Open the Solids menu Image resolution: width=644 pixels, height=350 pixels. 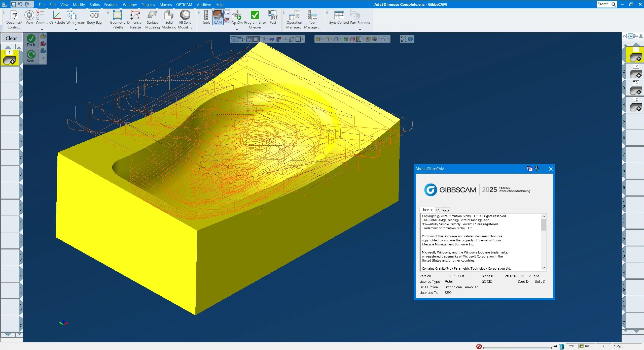click(95, 5)
